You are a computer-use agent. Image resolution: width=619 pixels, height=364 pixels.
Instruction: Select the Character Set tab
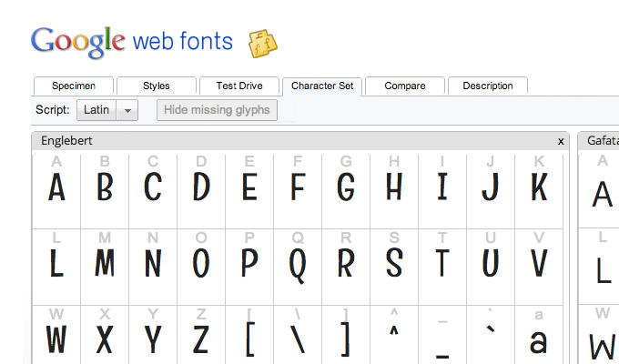[x=322, y=86]
